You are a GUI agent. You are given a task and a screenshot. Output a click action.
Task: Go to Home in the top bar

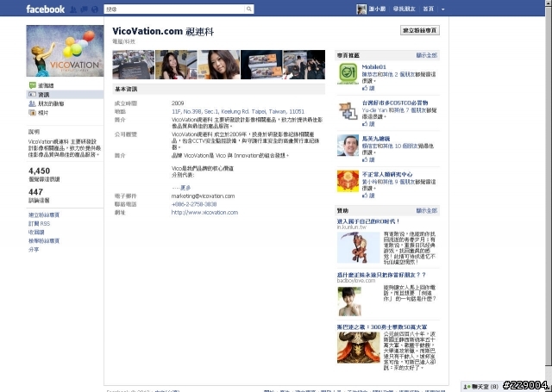(x=428, y=9)
